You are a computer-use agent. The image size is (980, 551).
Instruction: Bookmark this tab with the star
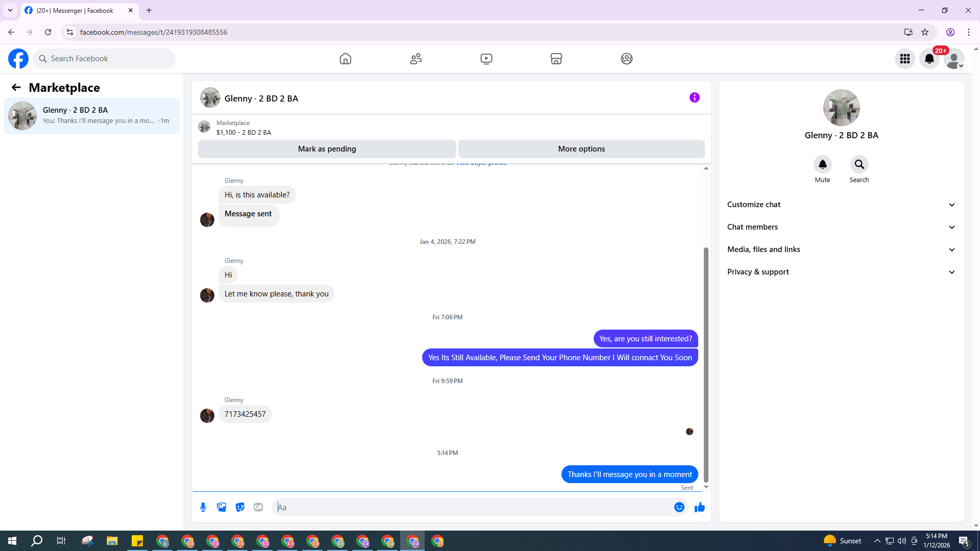click(x=925, y=32)
